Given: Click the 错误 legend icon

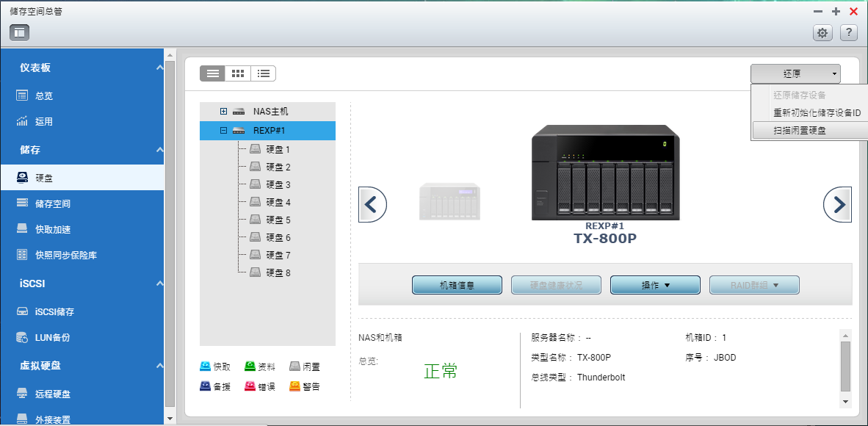Looking at the screenshot, I should click(250, 386).
